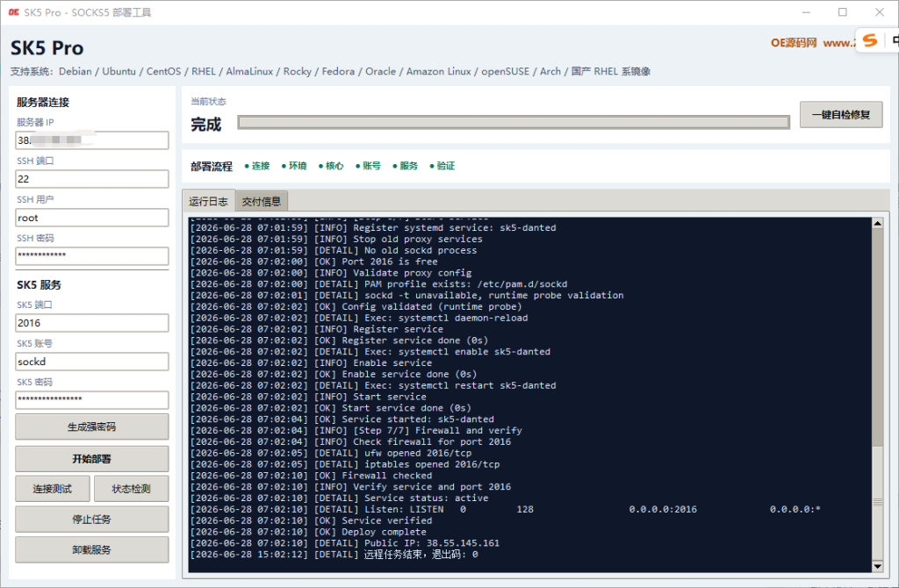Click log line 'Exec: systemctl restart sk5-danted'
This screenshot has height=588, width=899.
[x=460, y=385]
